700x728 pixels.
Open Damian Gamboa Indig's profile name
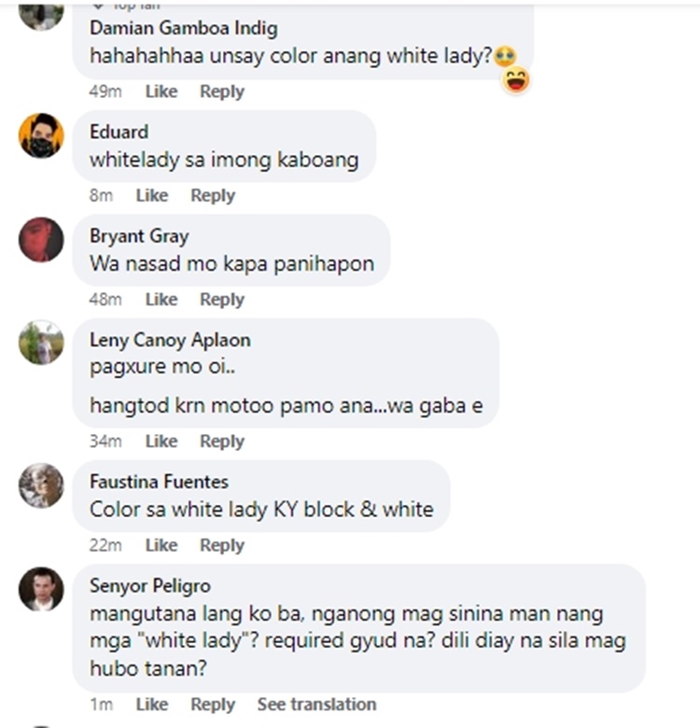(184, 28)
